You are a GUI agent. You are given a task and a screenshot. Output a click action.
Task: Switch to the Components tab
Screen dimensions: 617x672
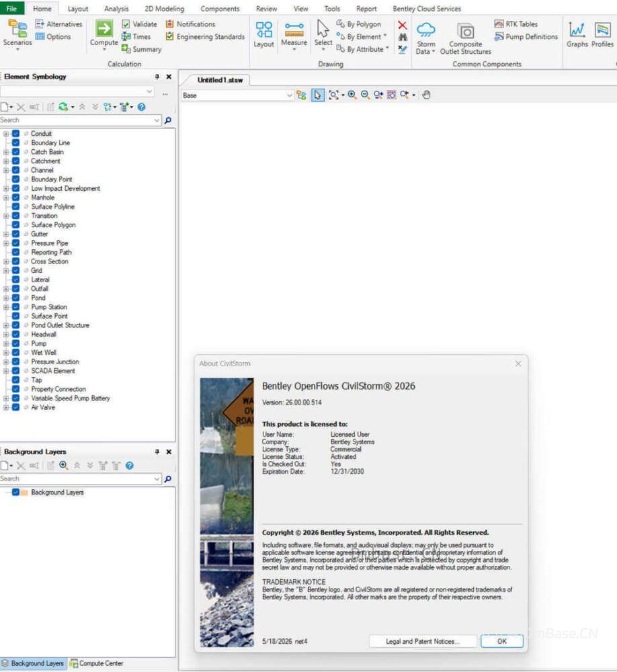(x=220, y=9)
